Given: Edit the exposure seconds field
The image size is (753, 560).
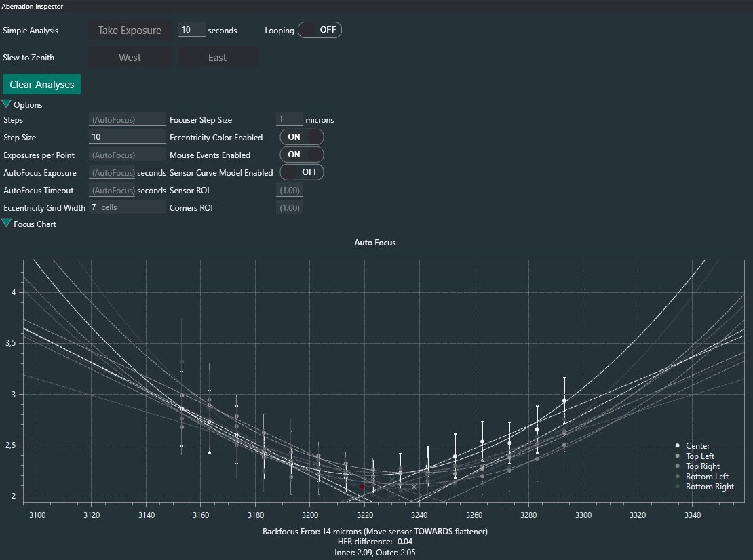Looking at the screenshot, I should tap(191, 30).
